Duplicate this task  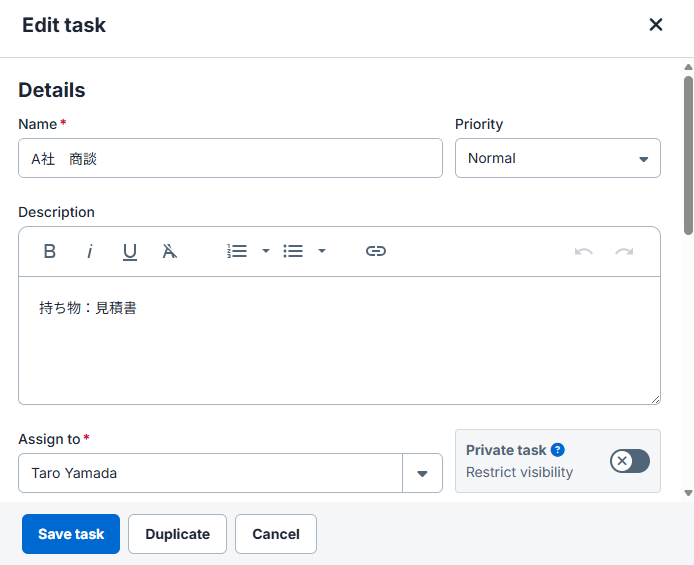click(178, 534)
